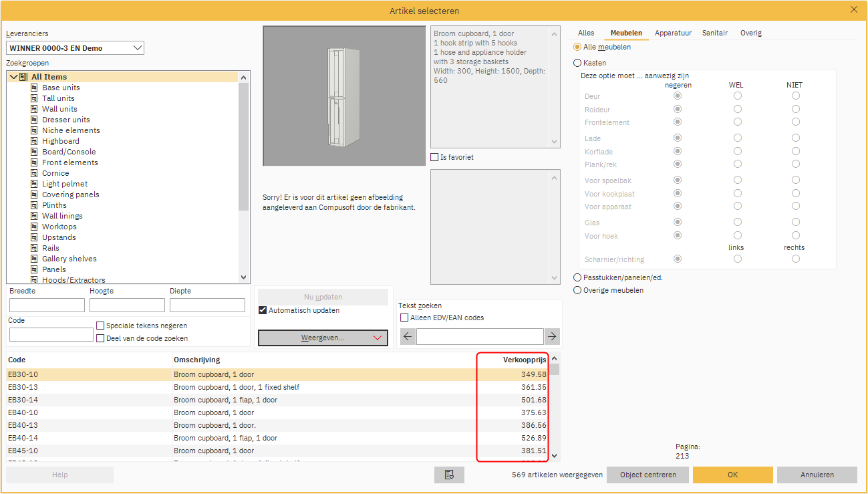
Task: Click the OK button
Action: (732, 475)
